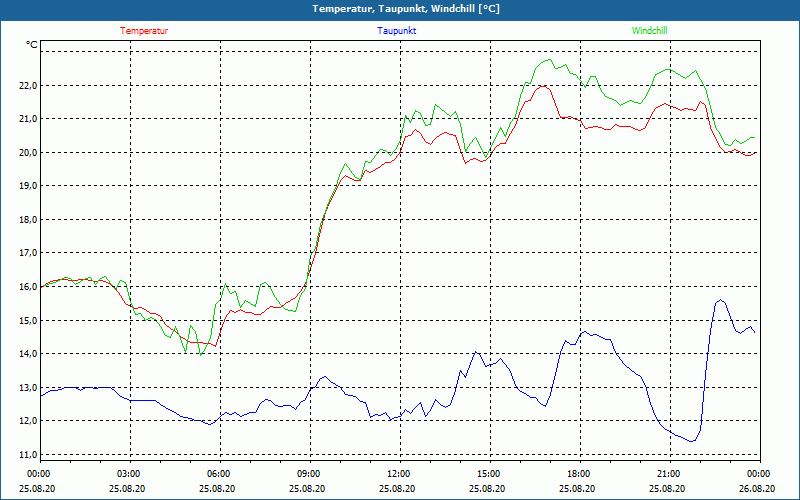Click the '19,0' y-axis value

point(29,186)
